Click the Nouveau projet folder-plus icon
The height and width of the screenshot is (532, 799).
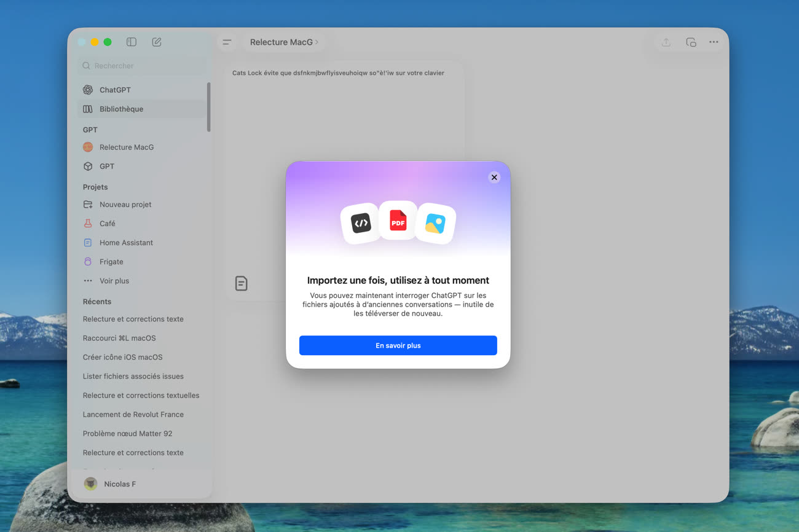tap(88, 204)
